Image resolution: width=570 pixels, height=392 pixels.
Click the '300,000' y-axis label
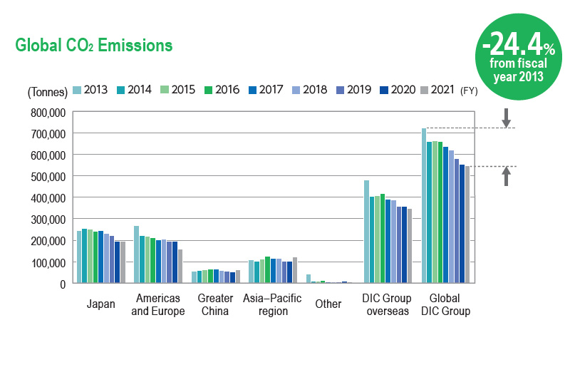(48, 220)
